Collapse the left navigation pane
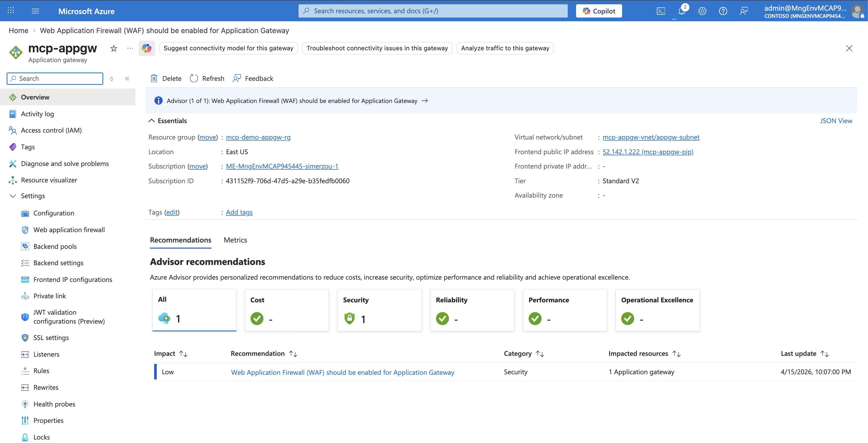The height and width of the screenshot is (443, 868). coord(127,78)
